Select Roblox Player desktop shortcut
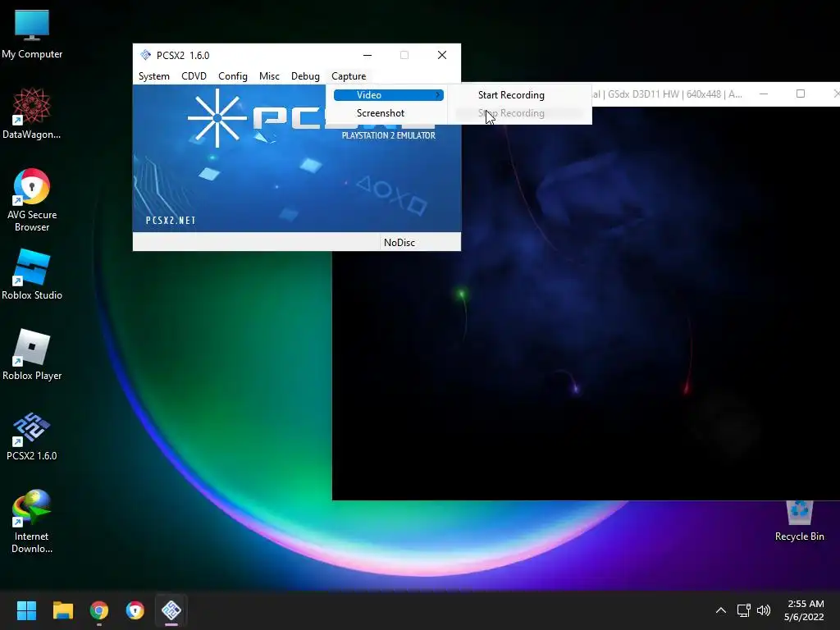This screenshot has height=630, width=840. pos(32,355)
